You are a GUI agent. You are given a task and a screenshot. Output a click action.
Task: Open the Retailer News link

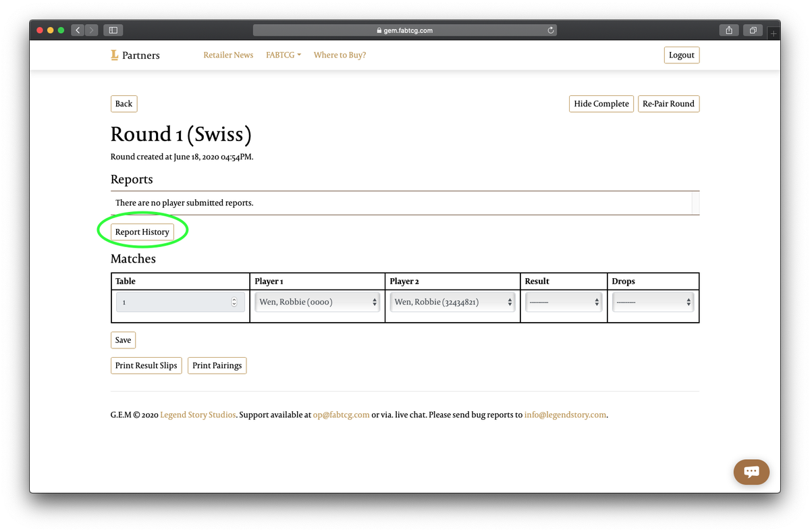click(x=228, y=55)
